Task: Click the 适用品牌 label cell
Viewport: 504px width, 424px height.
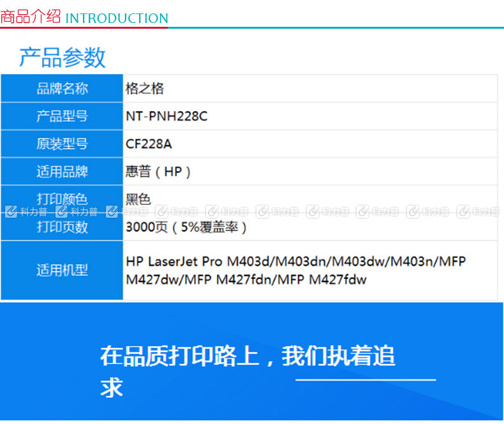Action: point(62,172)
